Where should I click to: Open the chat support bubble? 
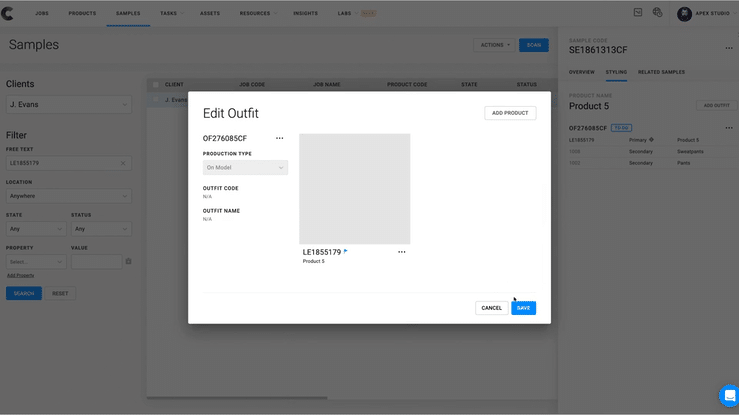point(730,395)
